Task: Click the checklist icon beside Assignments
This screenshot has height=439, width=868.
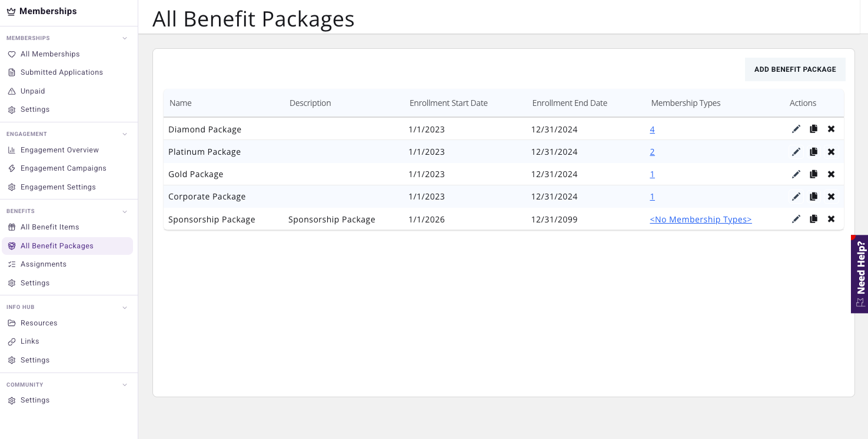Action: coord(12,264)
